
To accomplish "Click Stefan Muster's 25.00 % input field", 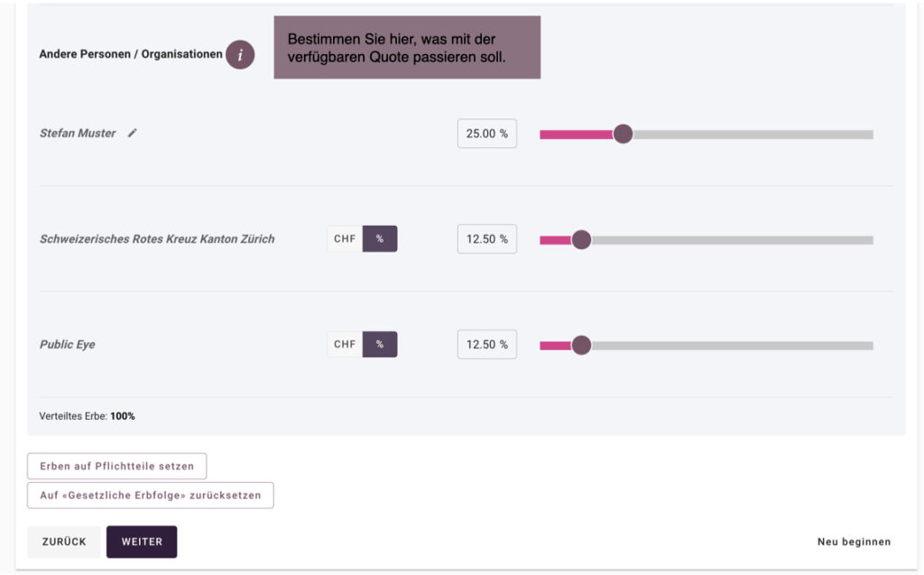I will (x=486, y=134).
